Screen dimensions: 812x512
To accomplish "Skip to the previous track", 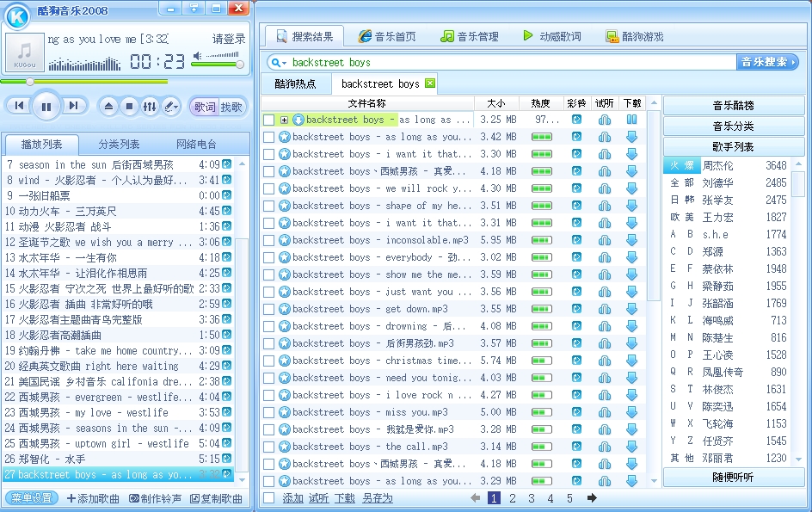I will 19,106.
